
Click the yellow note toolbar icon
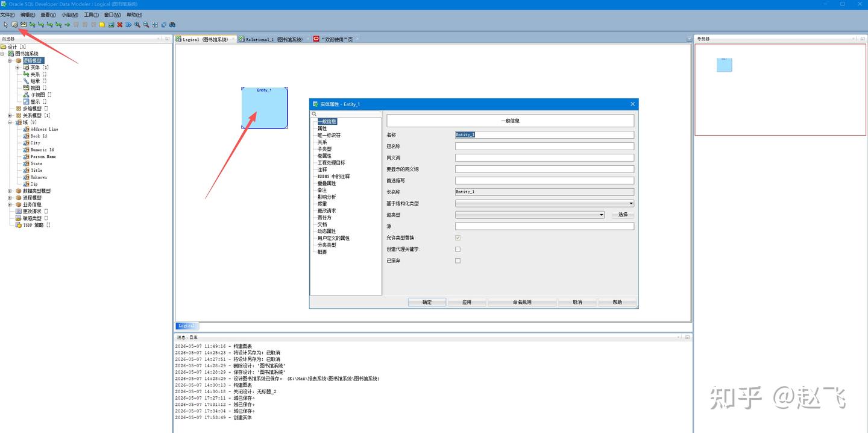[x=102, y=25]
